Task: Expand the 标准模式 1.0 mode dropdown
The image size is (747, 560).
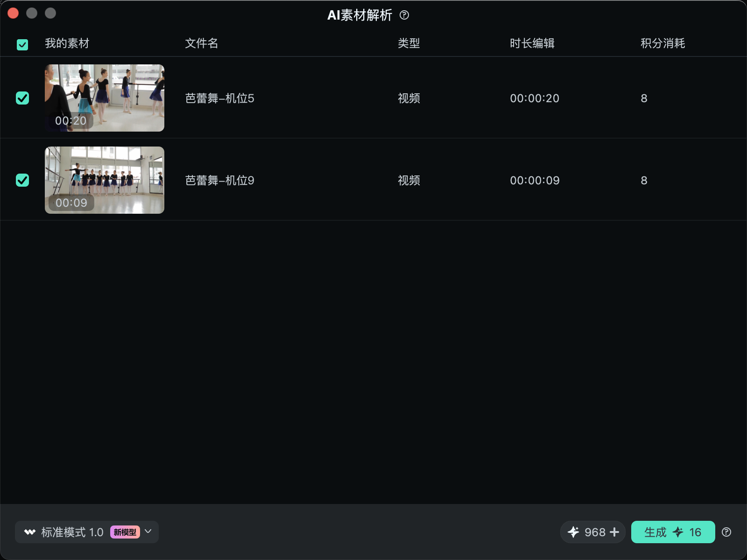Action: tap(87, 532)
